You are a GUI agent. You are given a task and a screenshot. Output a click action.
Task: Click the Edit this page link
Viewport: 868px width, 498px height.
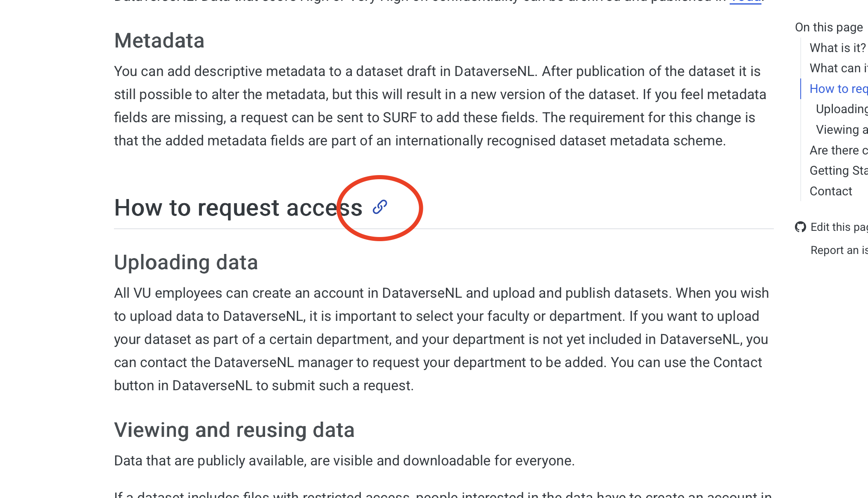click(839, 227)
